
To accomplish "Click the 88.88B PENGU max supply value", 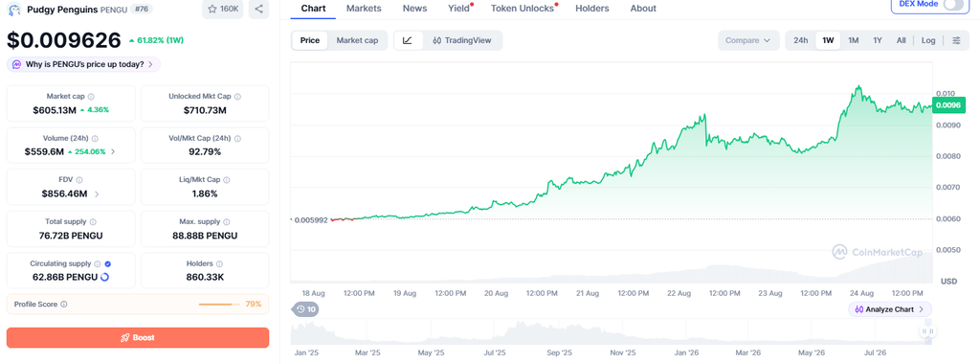I will (205, 236).
